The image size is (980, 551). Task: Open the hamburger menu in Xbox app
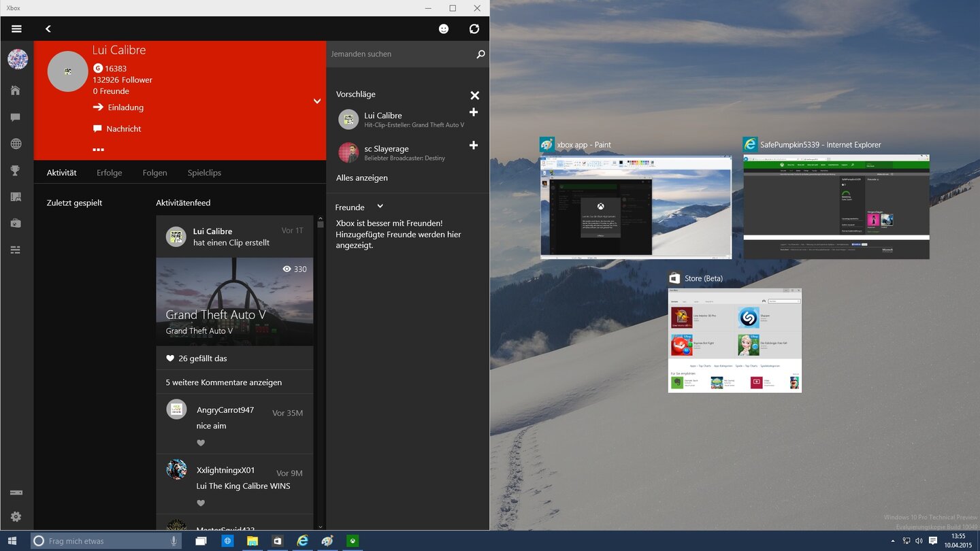[x=16, y=29]
